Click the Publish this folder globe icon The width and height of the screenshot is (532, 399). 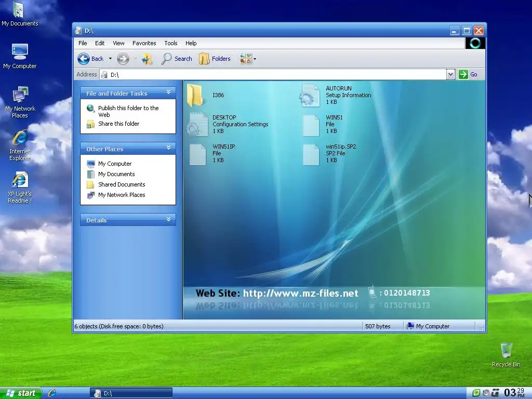90,108
